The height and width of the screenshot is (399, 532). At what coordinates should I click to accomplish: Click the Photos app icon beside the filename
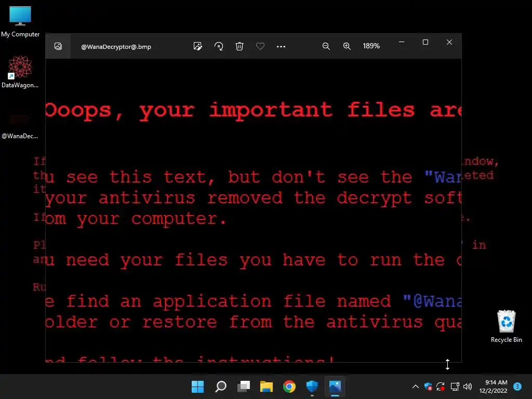58,46
